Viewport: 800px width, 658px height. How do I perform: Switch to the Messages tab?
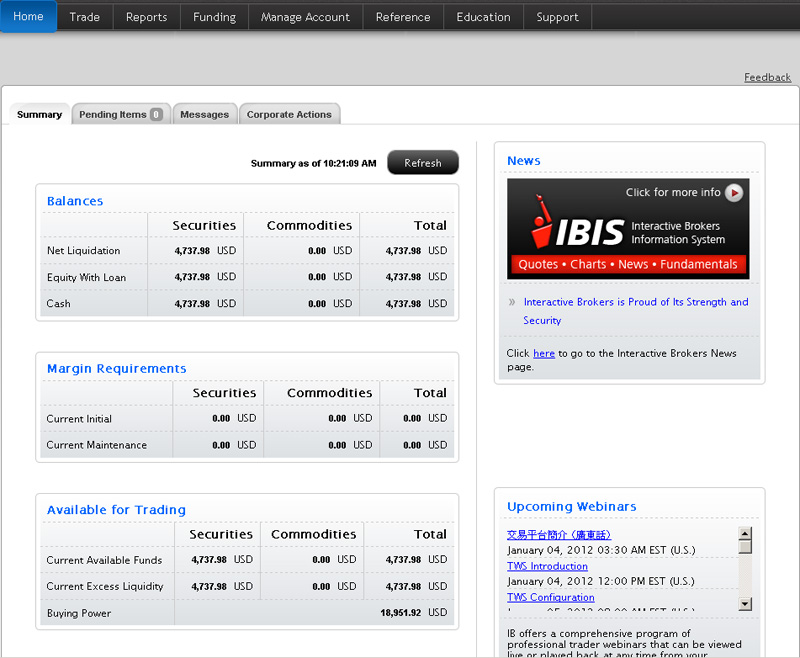point(205,113)
